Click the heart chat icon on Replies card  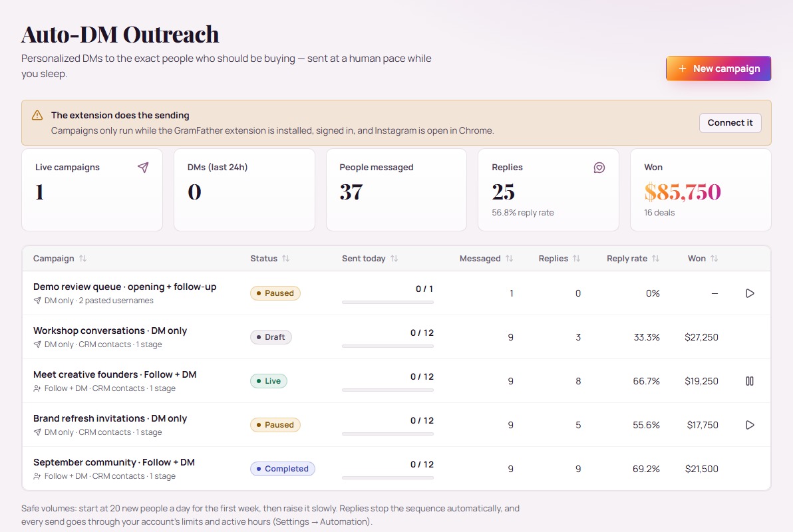click(x=599, y=168)
